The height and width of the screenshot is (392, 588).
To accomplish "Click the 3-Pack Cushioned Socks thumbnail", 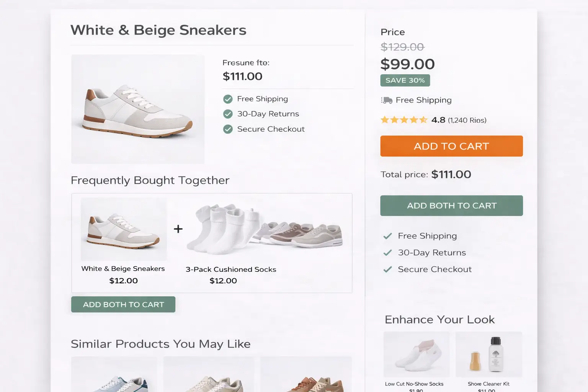I will (x=231, y=229).
